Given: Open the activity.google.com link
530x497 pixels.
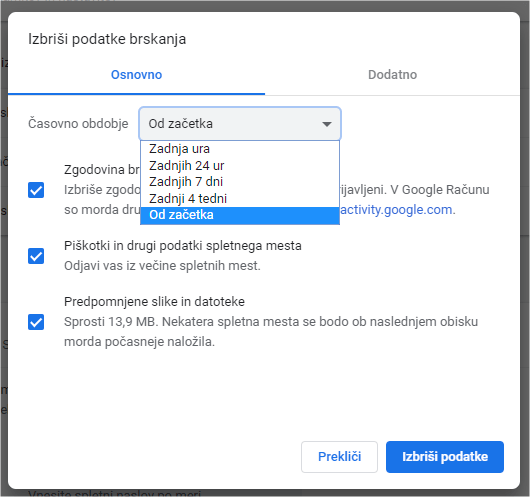Looking at the screenshot, I should point(396,210).
